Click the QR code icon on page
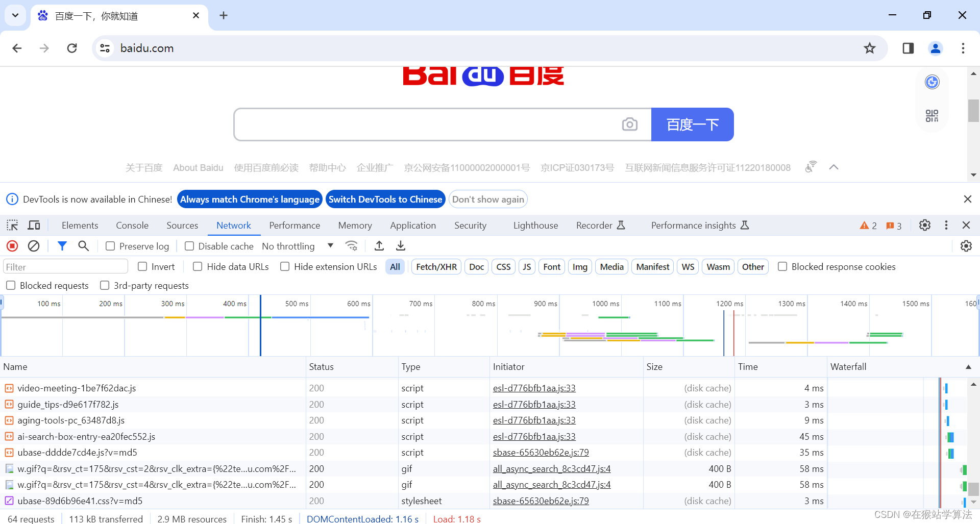980x524 pixels. click(x=932, y=116)
